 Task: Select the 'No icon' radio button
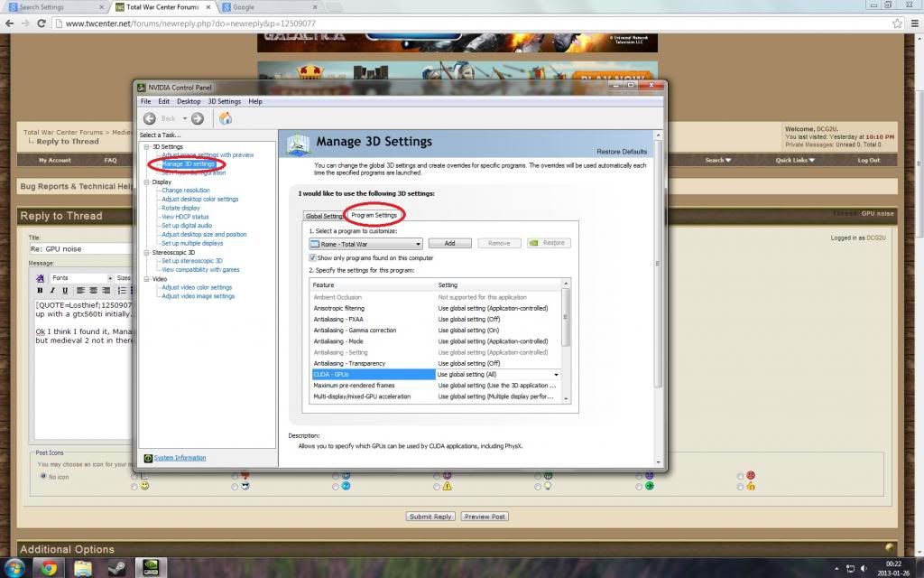pyautogui.click(x=42, y=476)
